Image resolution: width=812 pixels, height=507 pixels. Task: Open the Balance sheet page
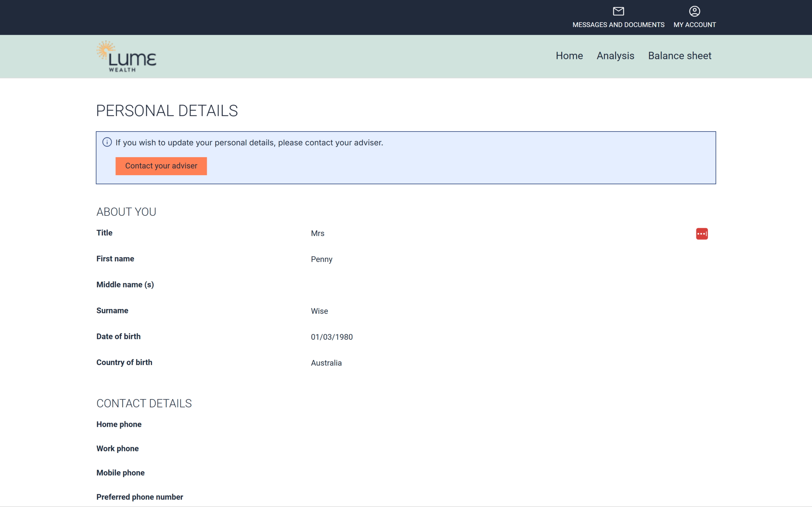[679, 56]
